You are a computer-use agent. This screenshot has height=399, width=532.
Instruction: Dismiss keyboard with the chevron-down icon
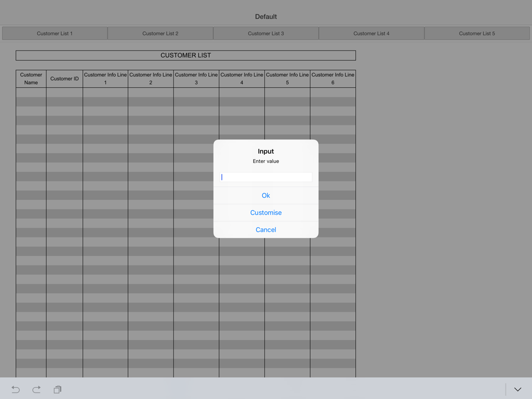(x=518, y=389)
